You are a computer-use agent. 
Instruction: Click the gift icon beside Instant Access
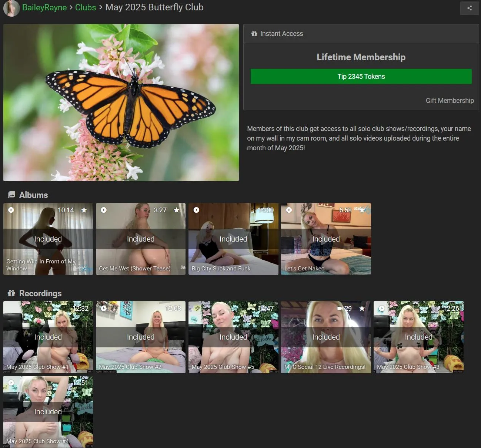pyautogui.click(x=254, y=34)
